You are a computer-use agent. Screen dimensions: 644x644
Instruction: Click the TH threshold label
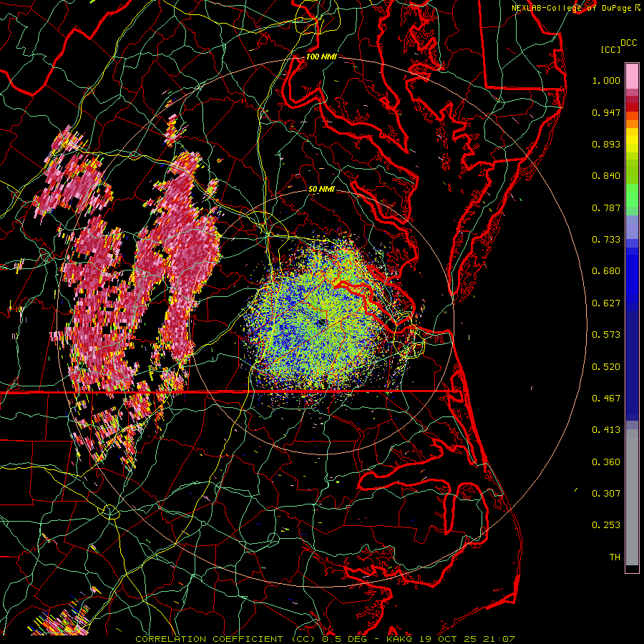pos(615,557)
